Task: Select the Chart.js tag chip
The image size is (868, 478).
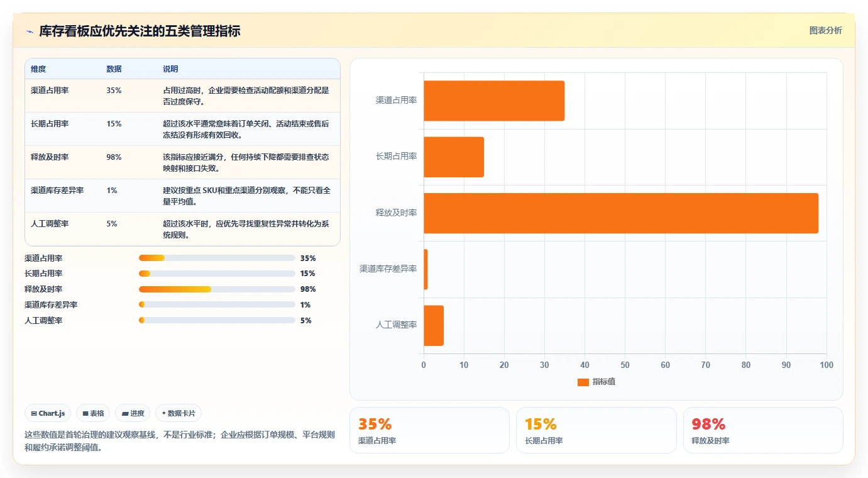Action: pyautogui.click(x=48, y=413)
